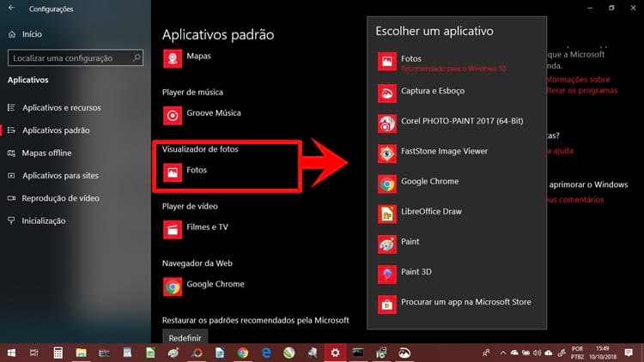Viewport: 644px width, 362px height.
Task: Open Inicialização settings in the sidebar
Action: pos(43,220)
